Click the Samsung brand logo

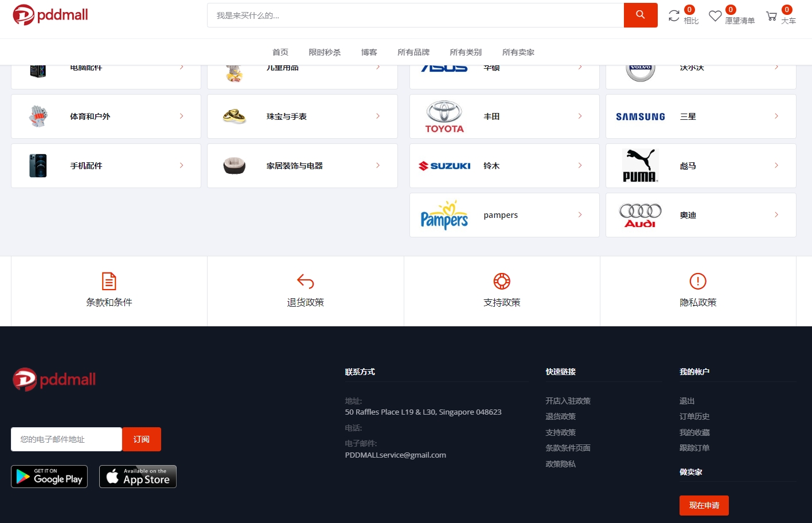641,116
